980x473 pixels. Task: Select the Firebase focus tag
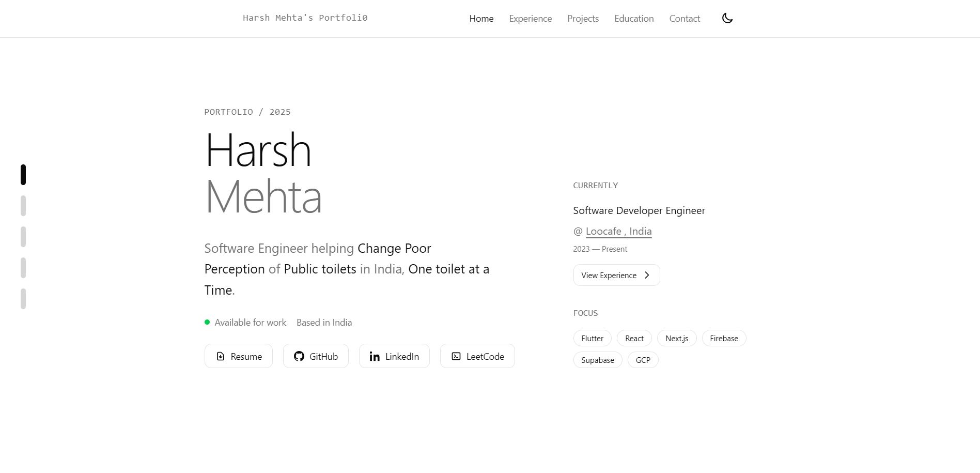[724, 338]
